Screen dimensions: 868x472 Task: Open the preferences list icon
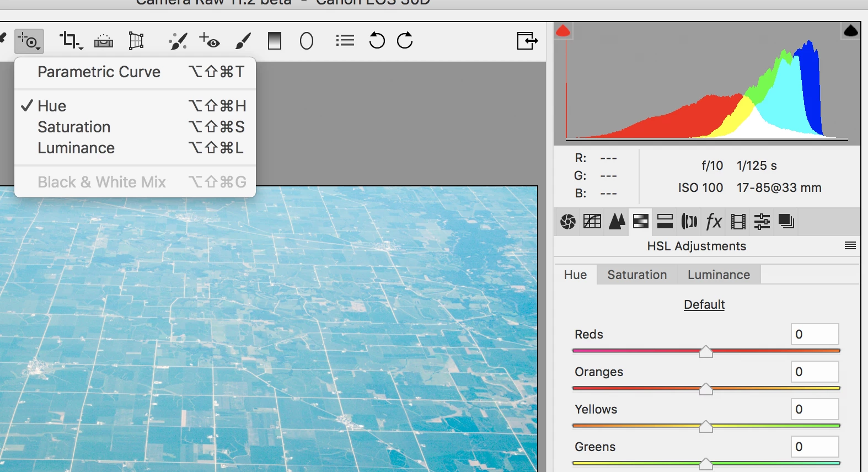pos(345,40)
